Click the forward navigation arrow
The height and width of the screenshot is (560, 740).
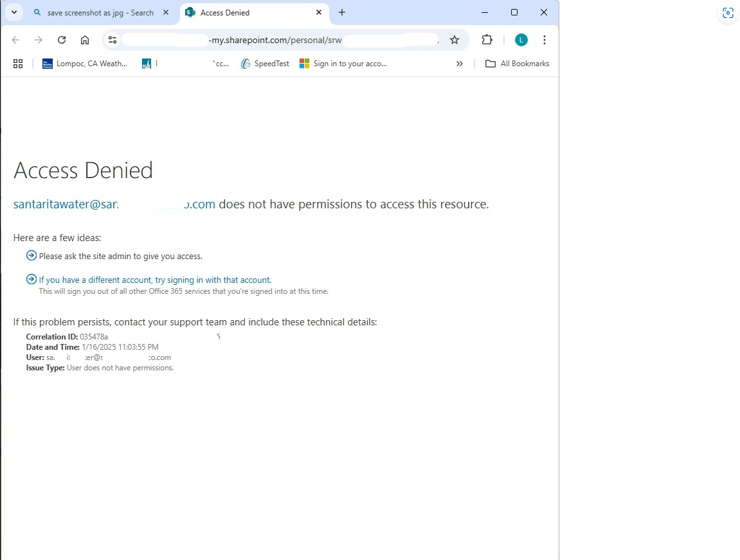click(x=38, y=39)
